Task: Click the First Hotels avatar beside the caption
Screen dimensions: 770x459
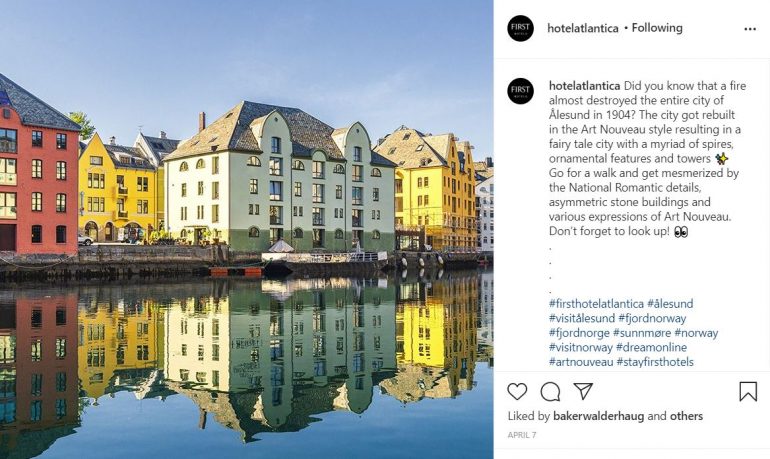Action: (x=520, y=91)
